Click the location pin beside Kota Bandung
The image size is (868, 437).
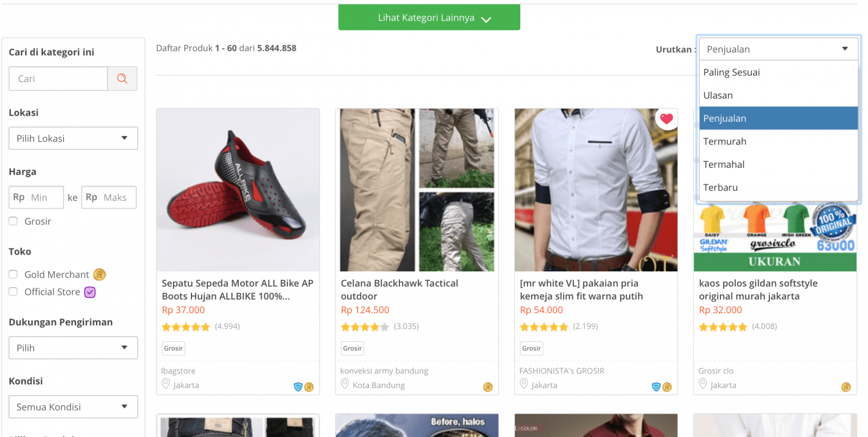[344, 384]
